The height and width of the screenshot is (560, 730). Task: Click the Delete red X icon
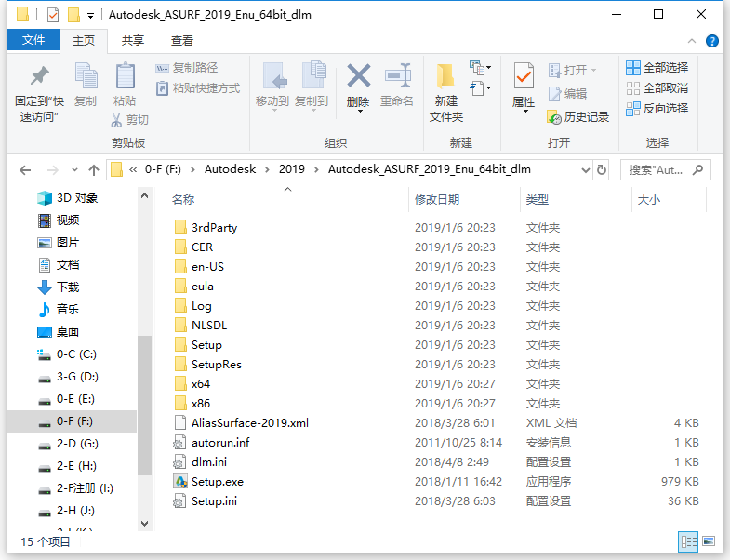pos(358,76)
